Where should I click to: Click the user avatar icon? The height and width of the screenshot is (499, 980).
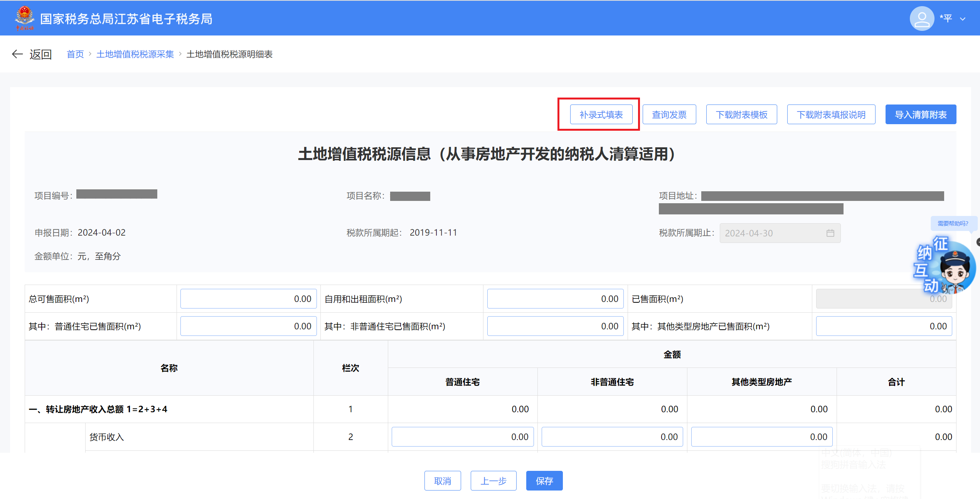point(921,19)
